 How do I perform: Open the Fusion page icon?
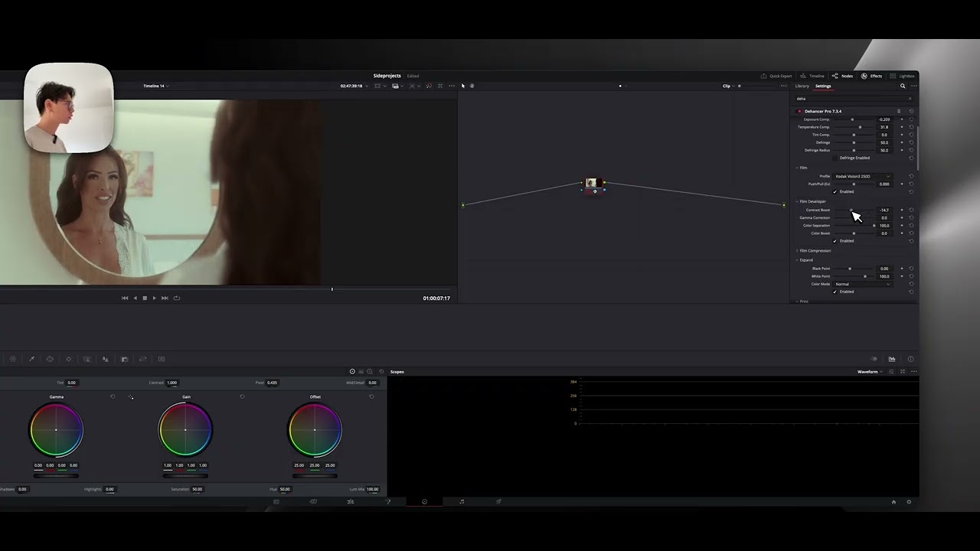click(387, 501)
